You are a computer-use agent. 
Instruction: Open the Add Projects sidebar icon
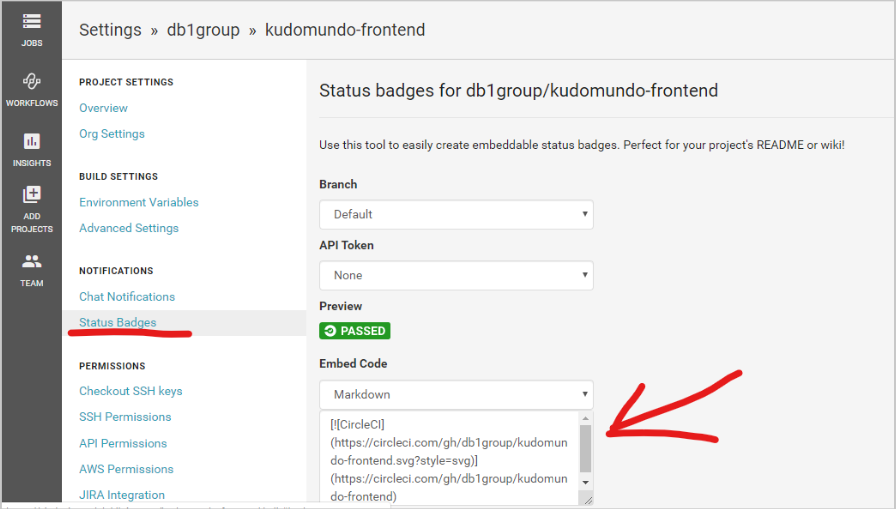click(31, 210)
